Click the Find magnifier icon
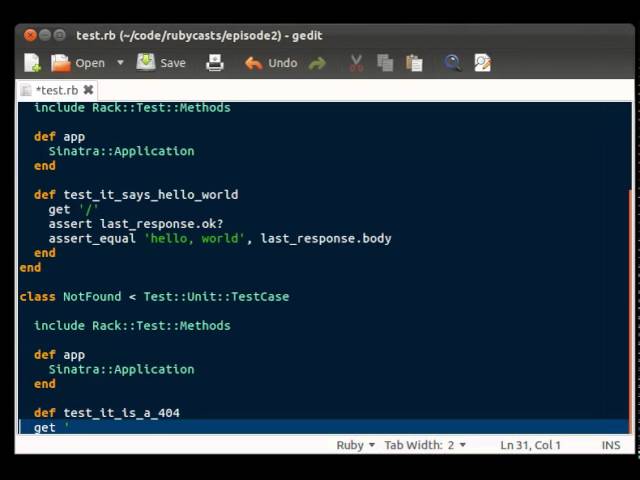This screenshot has width=640, height=480. coord(453,63)
